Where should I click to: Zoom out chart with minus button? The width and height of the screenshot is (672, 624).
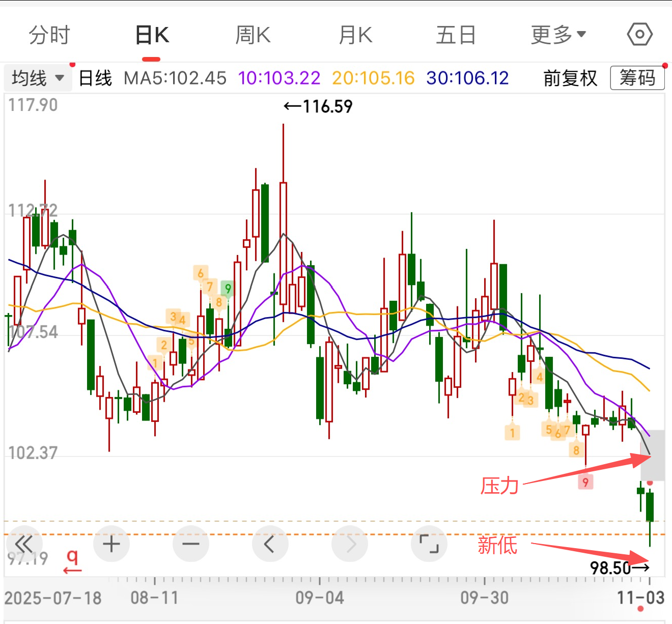(x=191, y=544)
